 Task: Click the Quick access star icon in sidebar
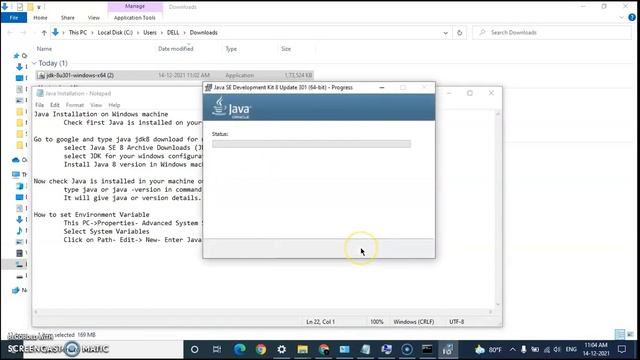[x=16, y=56]
